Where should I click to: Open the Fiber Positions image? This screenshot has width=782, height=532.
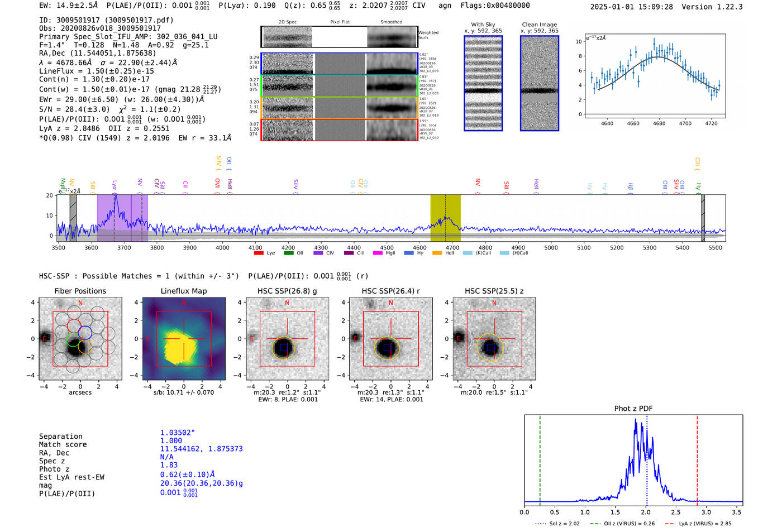tap(80, 339)
